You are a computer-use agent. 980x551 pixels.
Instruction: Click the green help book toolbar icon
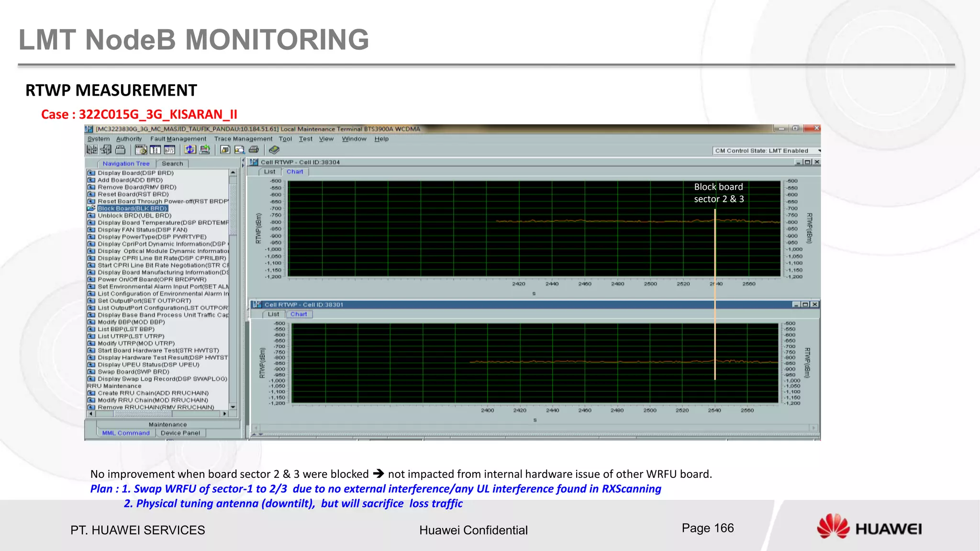(x=274, y=150)
